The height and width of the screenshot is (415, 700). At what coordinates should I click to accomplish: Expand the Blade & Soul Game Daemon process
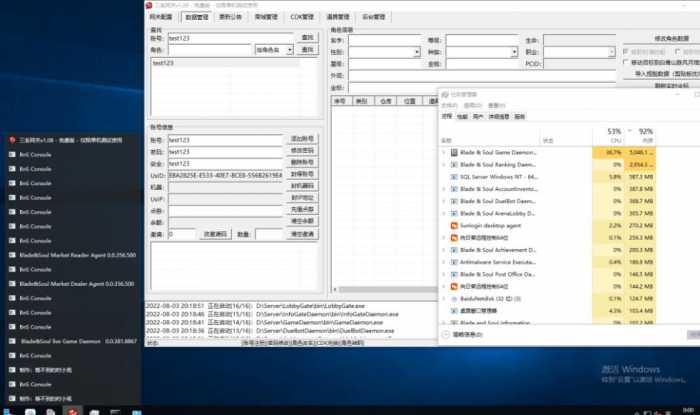click(x=444, y=153)
